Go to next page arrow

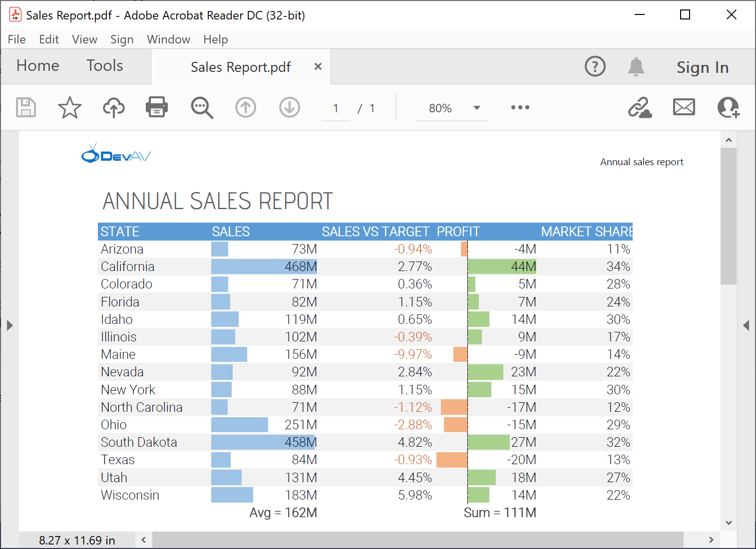[x=290, y=107]
